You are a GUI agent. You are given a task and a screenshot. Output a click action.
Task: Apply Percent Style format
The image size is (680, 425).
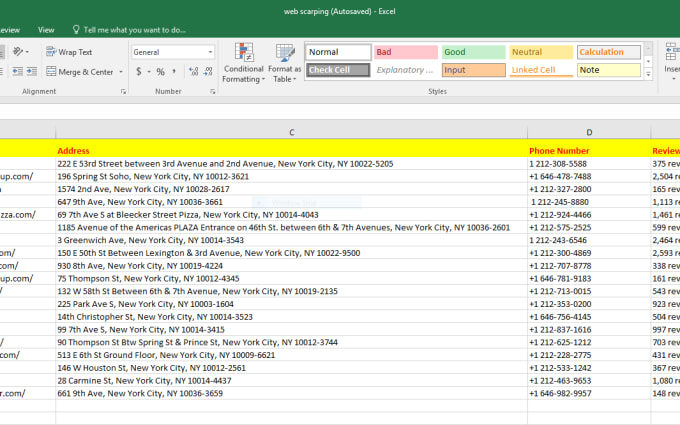(160, 72)
